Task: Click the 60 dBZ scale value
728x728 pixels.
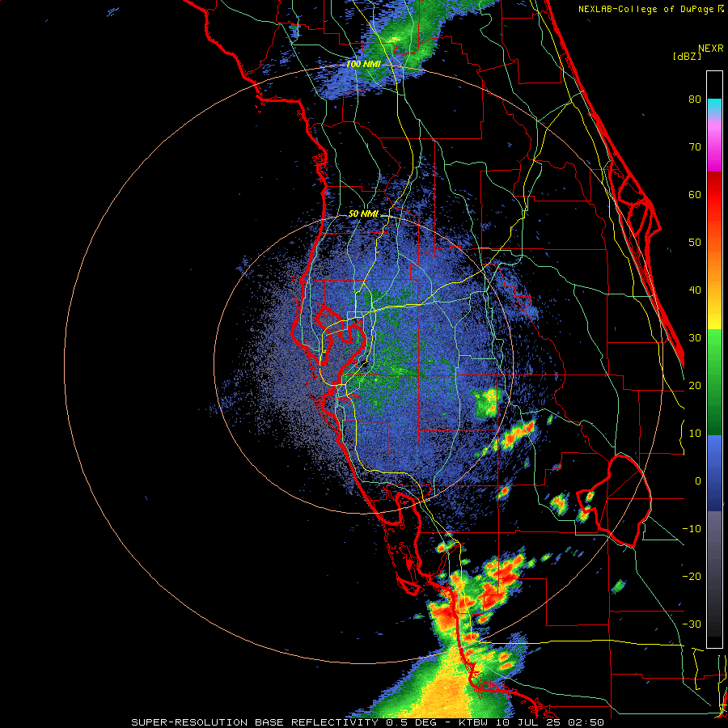Action: 695,194
